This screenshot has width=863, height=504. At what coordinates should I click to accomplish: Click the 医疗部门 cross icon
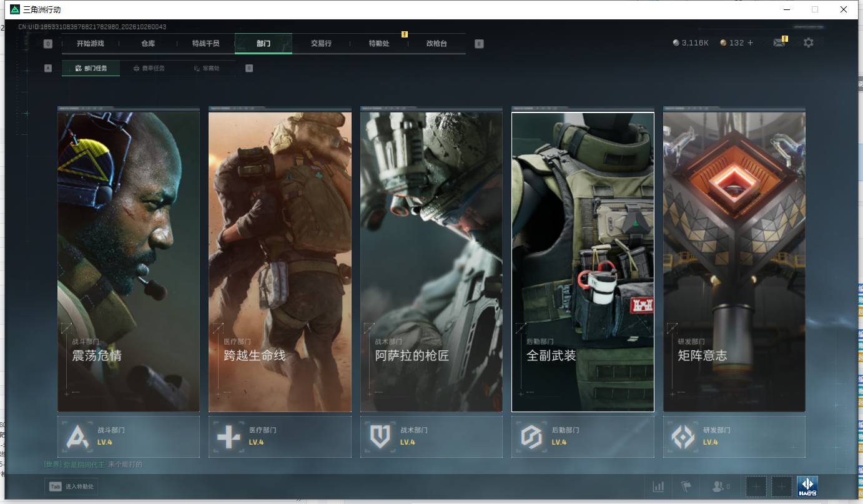229,437
